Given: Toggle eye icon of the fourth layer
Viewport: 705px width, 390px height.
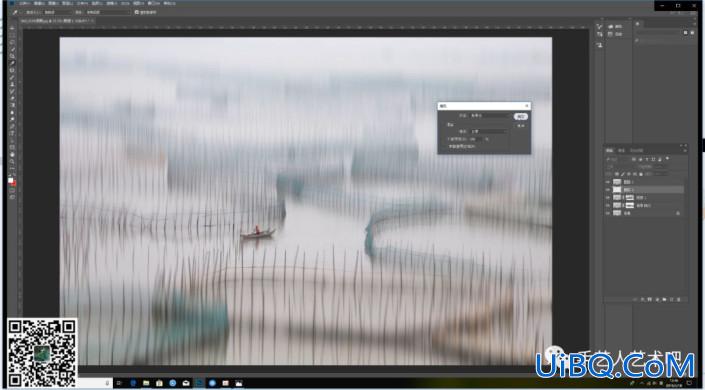Looking at the screenshot, I should click(x=607, y=205).
